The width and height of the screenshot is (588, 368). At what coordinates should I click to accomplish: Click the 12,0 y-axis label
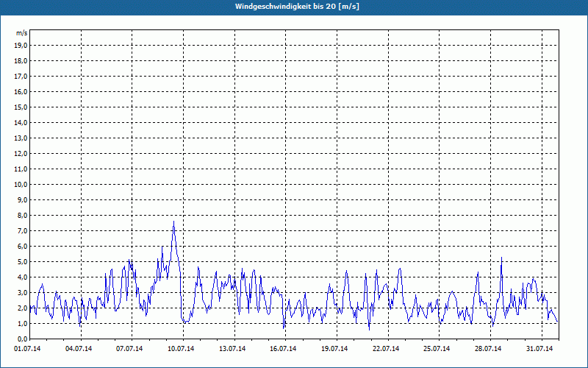click(x=21, y=154)
